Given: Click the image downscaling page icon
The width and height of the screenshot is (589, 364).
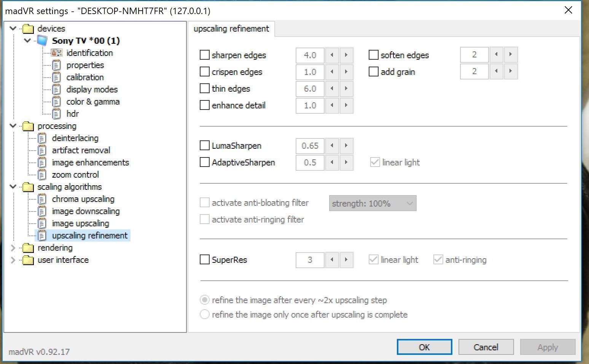Looking at the screenshot, I should (42, 211).
